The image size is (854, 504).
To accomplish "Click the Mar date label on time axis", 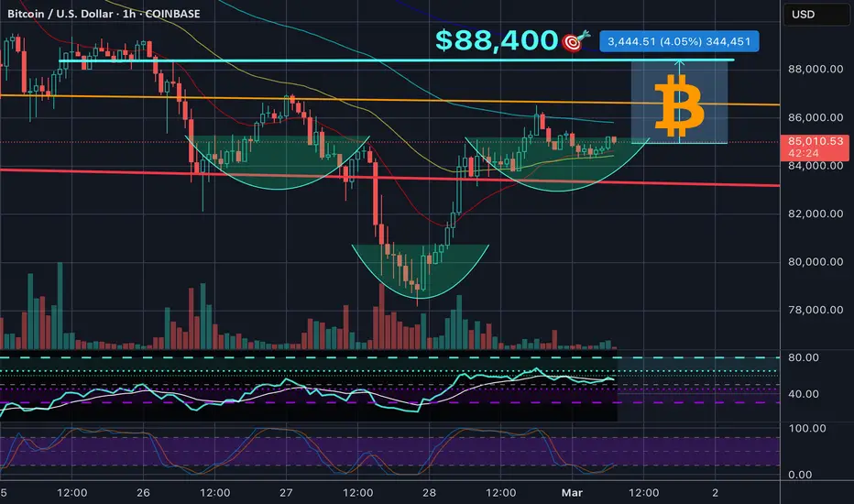I will point(572,493).
